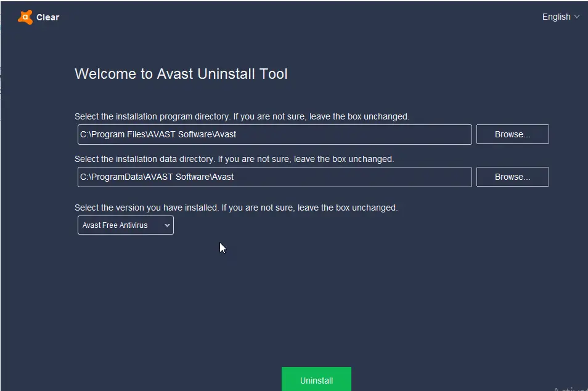Click the 'Select the installation program directory' instruction
The image size is (588, 391).
(242, 116)
